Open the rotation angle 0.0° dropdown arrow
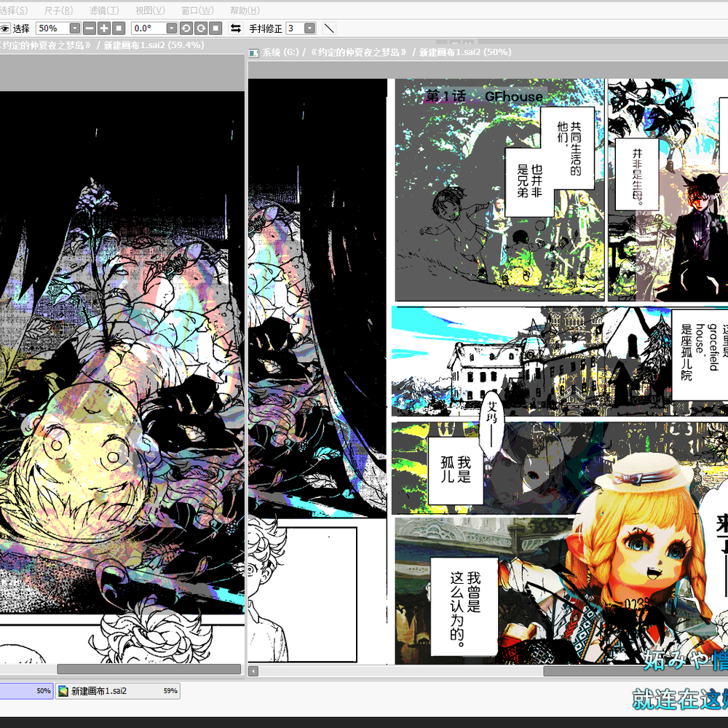The height and width of the screenshot is (728, 728). click(x=172, y=28)
